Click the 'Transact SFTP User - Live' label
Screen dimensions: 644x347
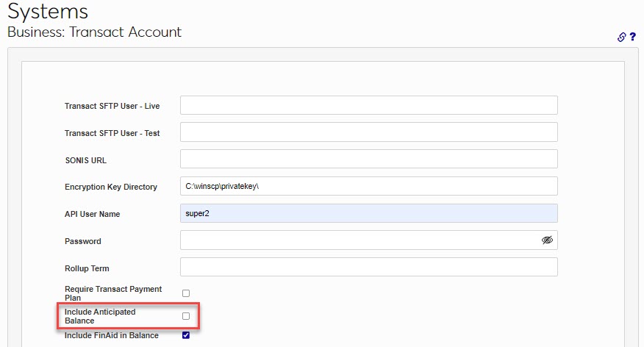[112, 106]
